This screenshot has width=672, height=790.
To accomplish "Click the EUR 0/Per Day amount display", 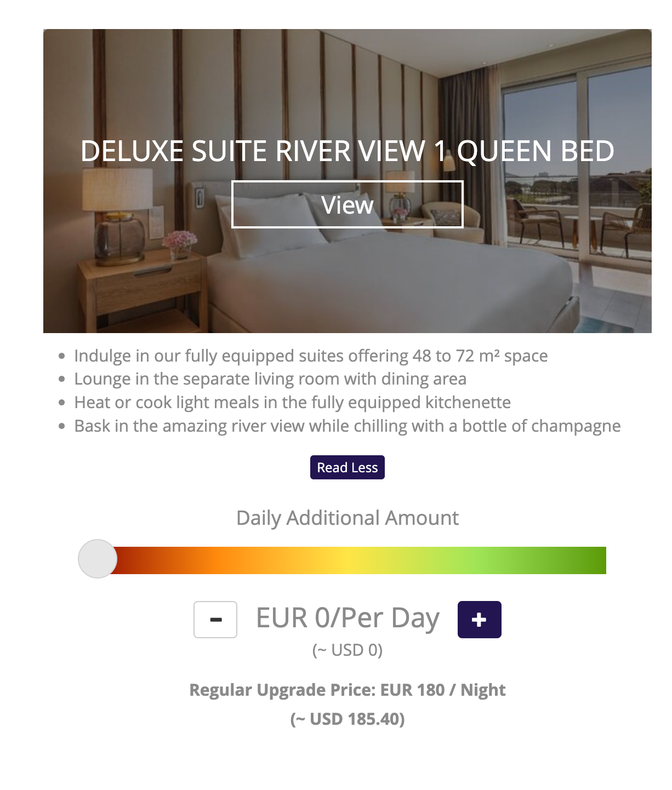I will 346,617.
